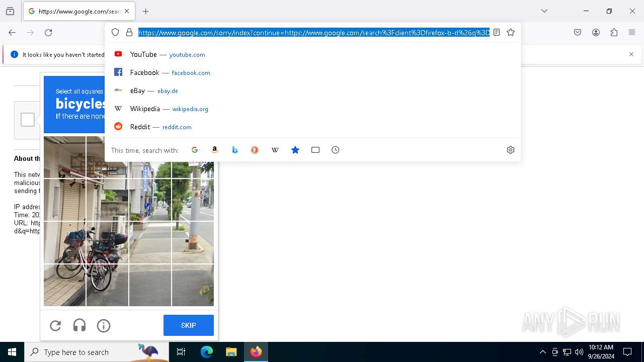Open the volume control
The image size is (644, 362).
point(579,352)
